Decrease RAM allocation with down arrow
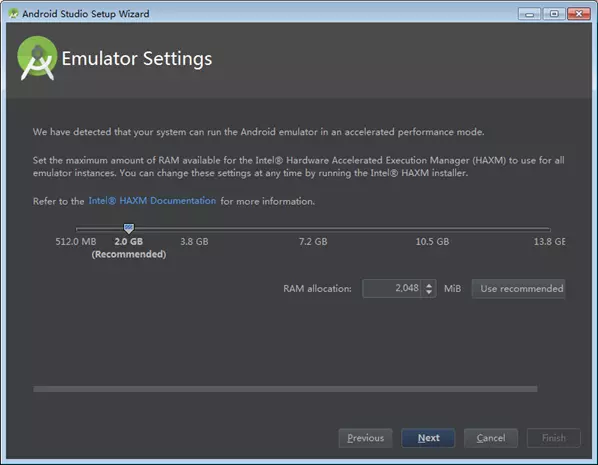Screen dimensions: 598x465 429,292
